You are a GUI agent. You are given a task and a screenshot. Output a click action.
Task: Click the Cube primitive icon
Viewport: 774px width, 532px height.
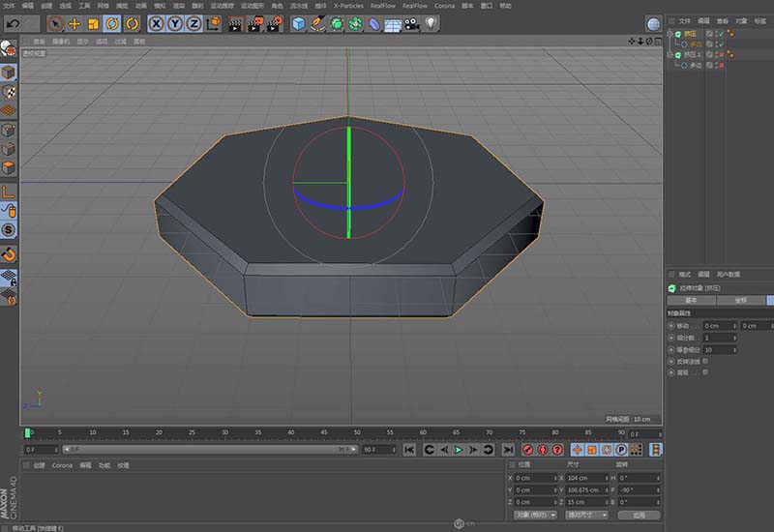tap(298, 23)
